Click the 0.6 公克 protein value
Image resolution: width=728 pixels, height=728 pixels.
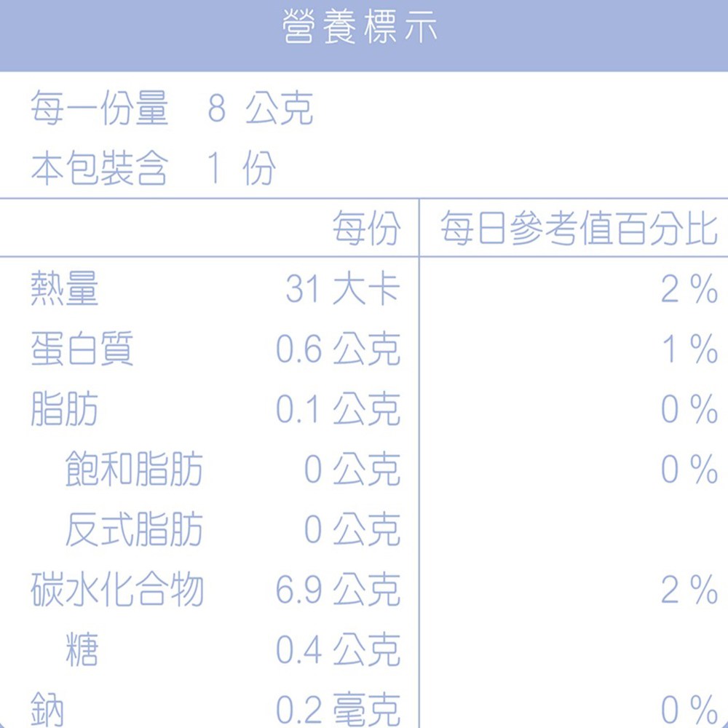tap(338, 349)
